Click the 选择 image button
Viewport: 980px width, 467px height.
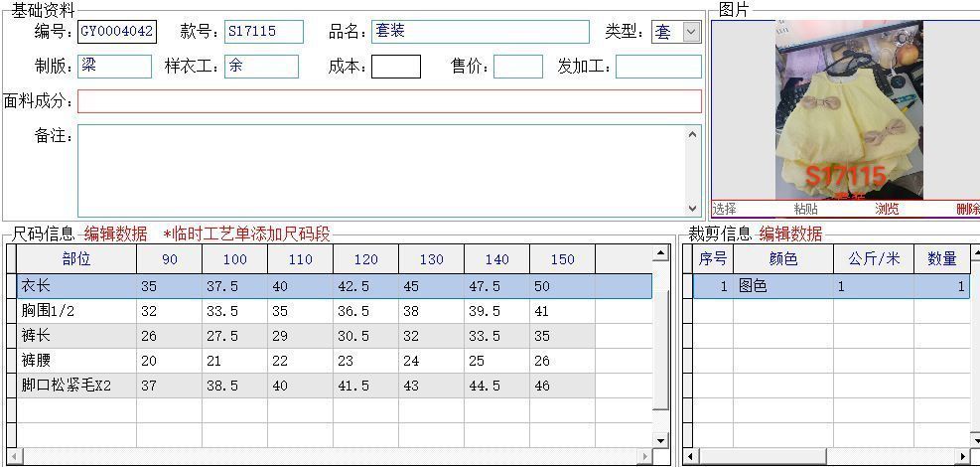[x=725, y=209]
